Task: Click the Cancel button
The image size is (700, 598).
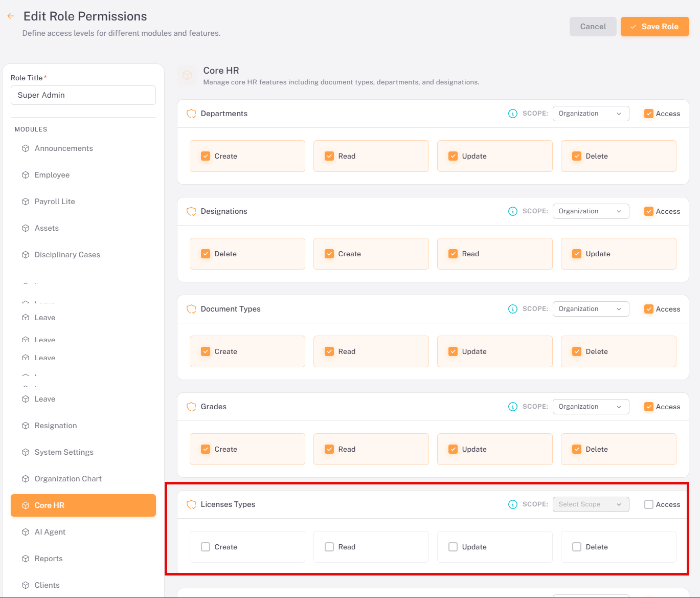Action: [x=593, y=27]
